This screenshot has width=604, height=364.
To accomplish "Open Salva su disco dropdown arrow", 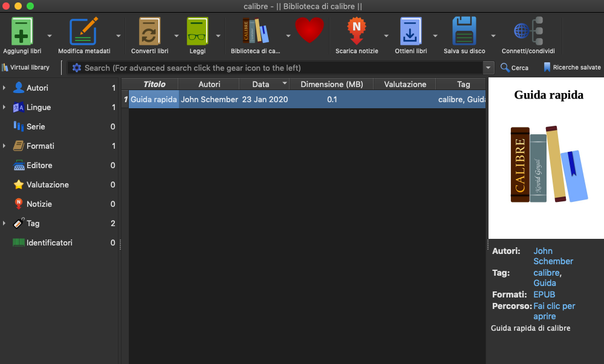I will [x=493, y=36].
